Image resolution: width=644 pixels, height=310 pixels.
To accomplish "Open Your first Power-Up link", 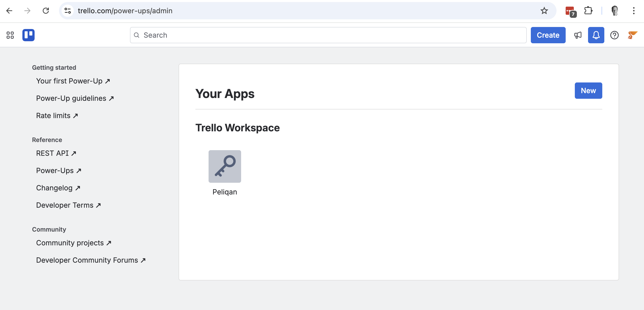I will (73, 81).
